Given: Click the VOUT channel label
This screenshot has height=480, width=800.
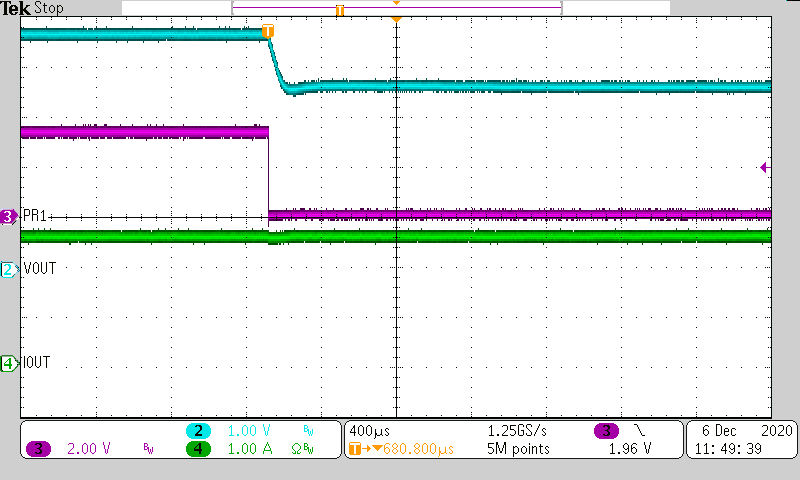Looking at the screenshot, I should click(x=40, y=268).
